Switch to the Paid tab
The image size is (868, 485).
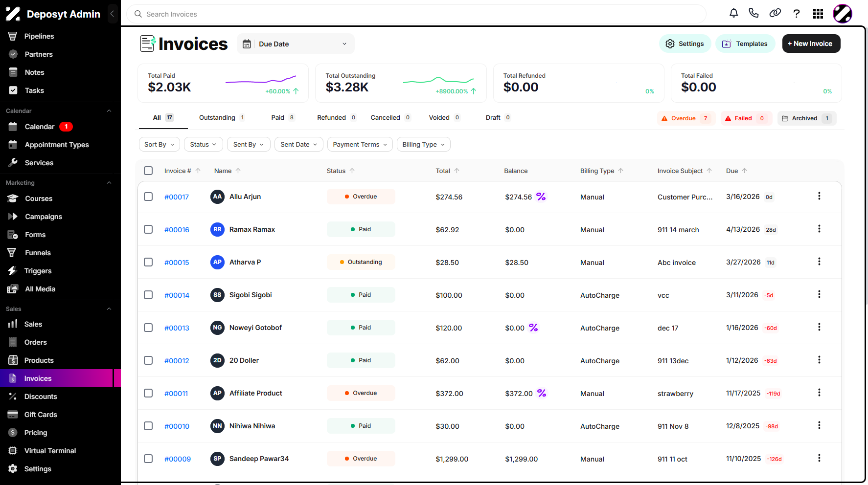[283, 118]
